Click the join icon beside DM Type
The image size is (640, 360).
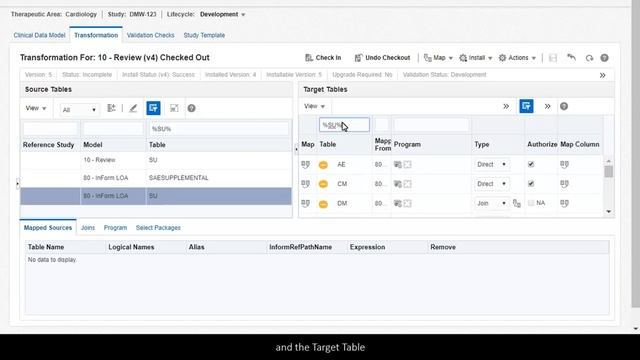coord(517,203)
